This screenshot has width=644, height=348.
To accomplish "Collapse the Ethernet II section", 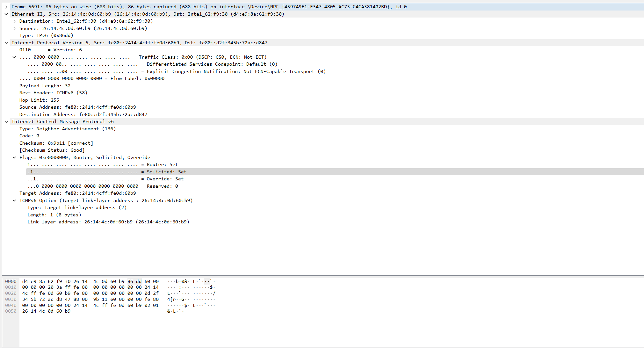I will [6, 14].
